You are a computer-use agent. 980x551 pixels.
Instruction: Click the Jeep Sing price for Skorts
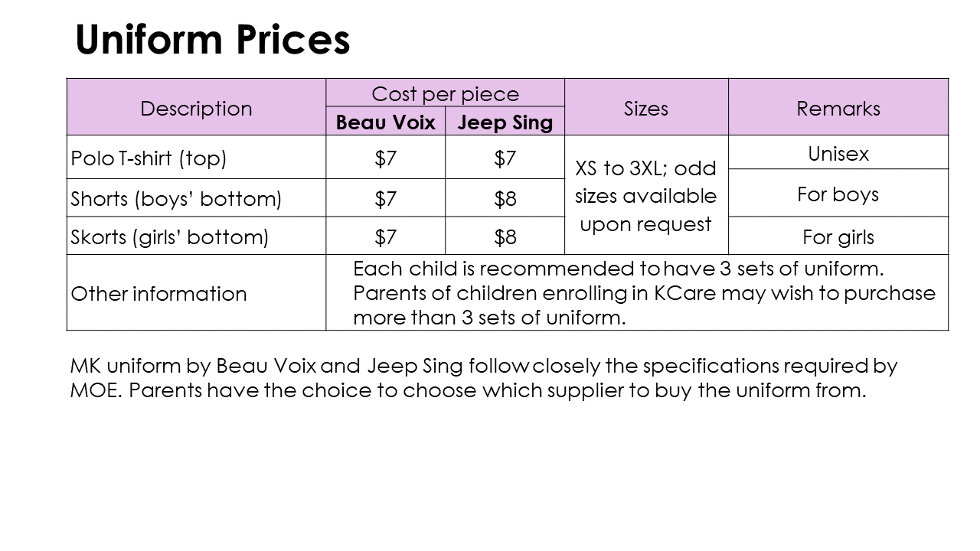click(x=505, y=236)
